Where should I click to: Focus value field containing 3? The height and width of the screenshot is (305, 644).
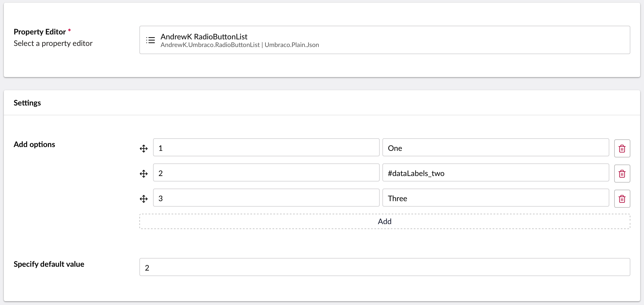pos(266,198)
